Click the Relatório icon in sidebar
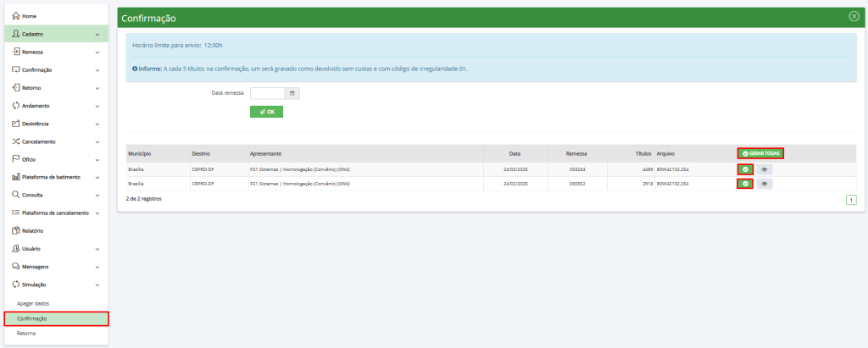Viewport: 868px width, 348px height. [15, 230]
